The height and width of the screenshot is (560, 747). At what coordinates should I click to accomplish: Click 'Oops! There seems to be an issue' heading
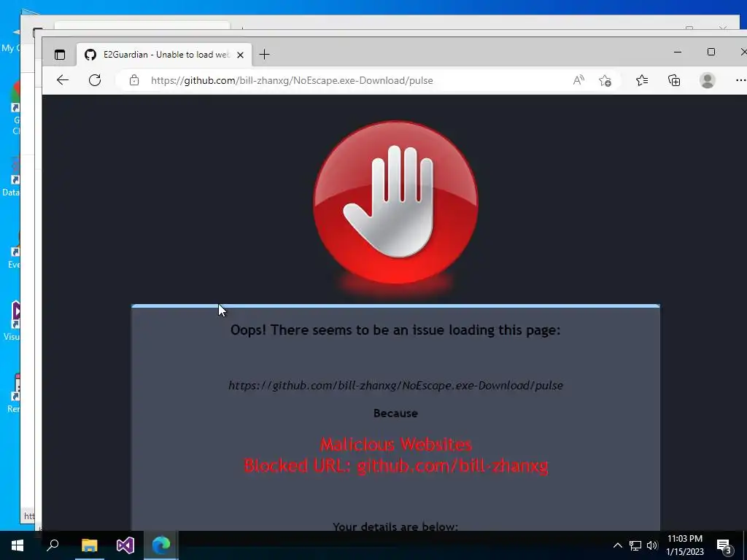pos(395,330)
